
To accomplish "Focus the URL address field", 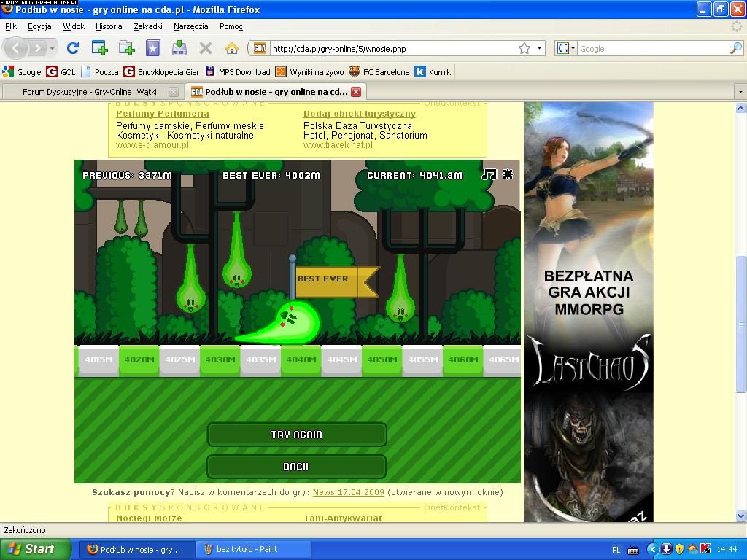I will tap(393, 48).
